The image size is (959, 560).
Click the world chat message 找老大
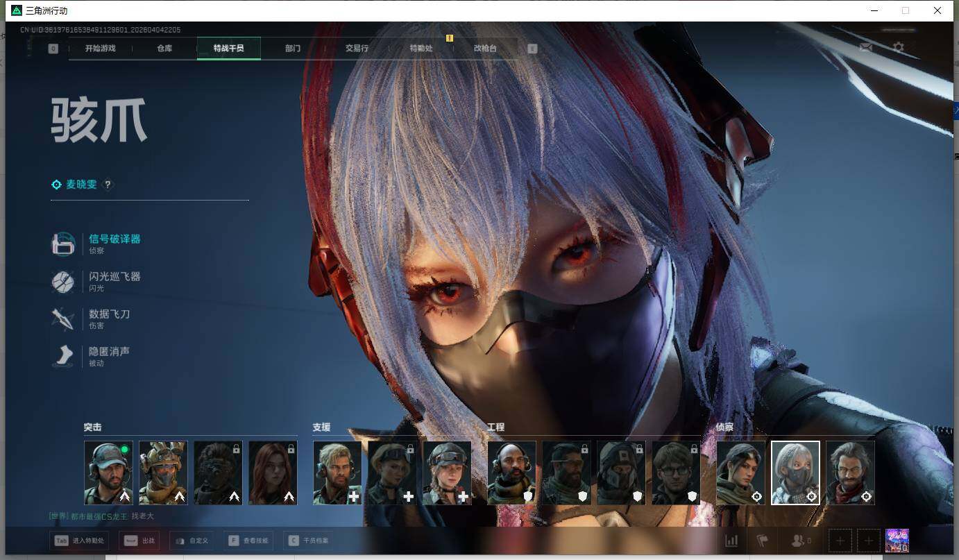(x=142, y=516)
